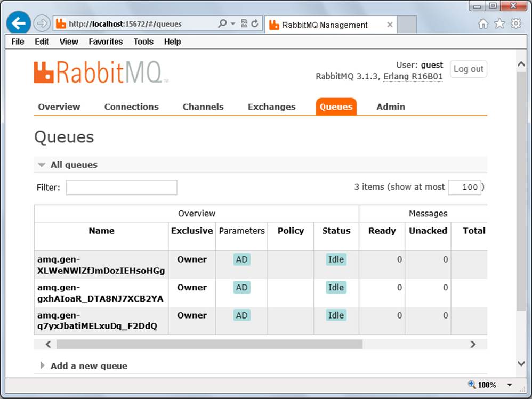Click the browser Forward arrow button
Image resolution: width=532 pixels, height=399 pixels.
pyautogui.click(x=42, y=23)
